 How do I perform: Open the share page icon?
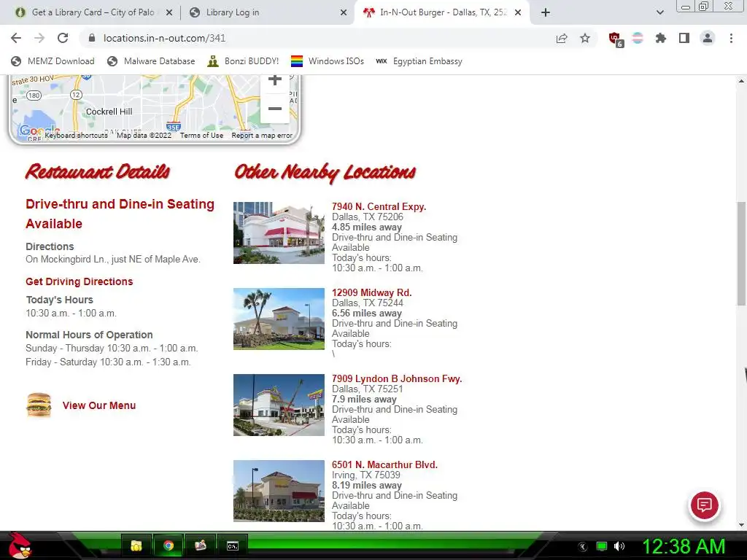(562, 38)
